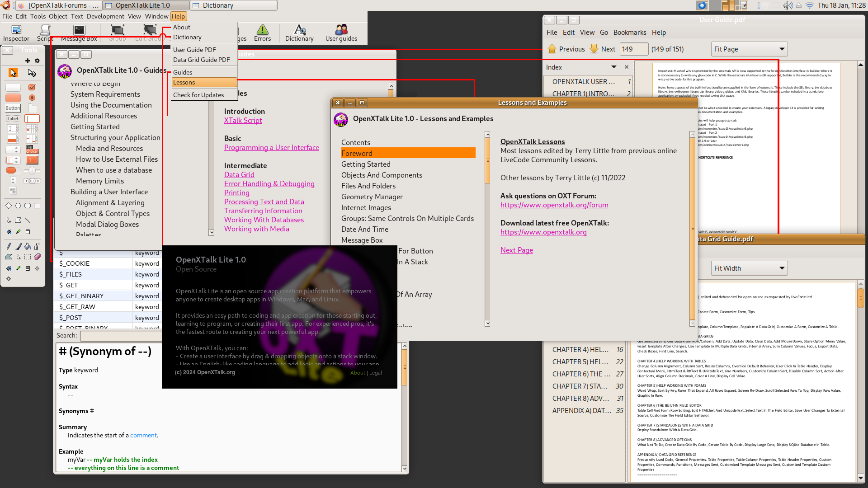The height and width of the screenshot is (488, 868).
Task: Click down arrow of Lessons contents scrollbar
Action: pos(487,323)
